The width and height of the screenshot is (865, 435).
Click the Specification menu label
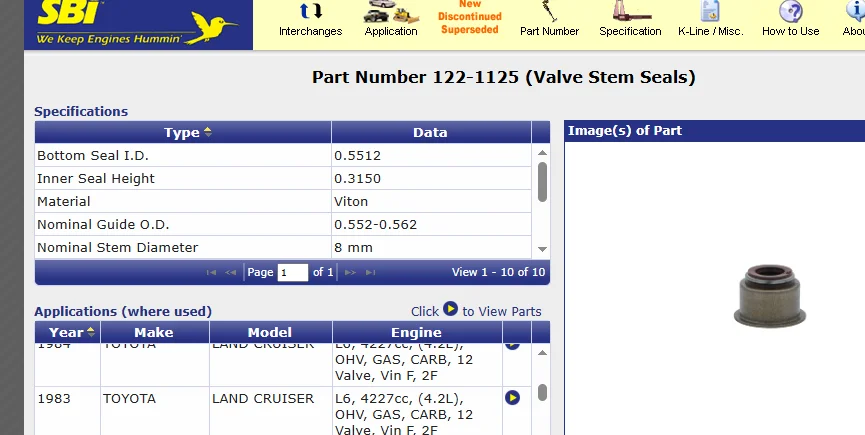(x=631, y=31)
